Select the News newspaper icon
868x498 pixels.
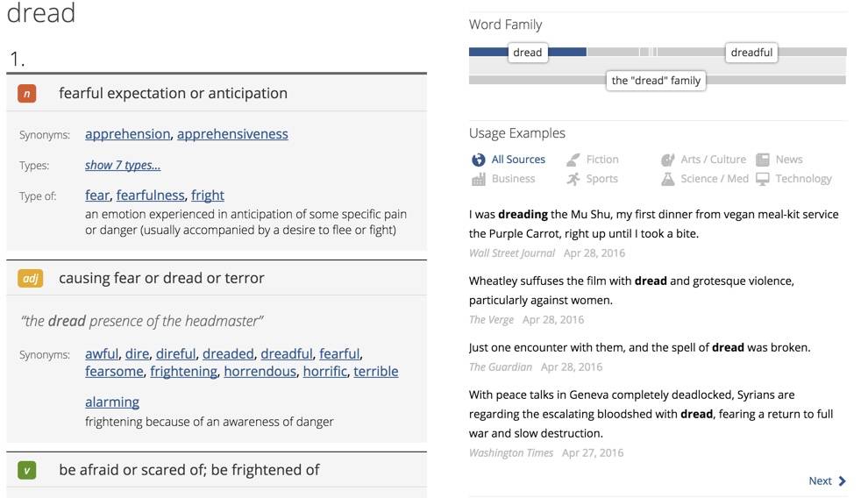click(x=763, y=160)
